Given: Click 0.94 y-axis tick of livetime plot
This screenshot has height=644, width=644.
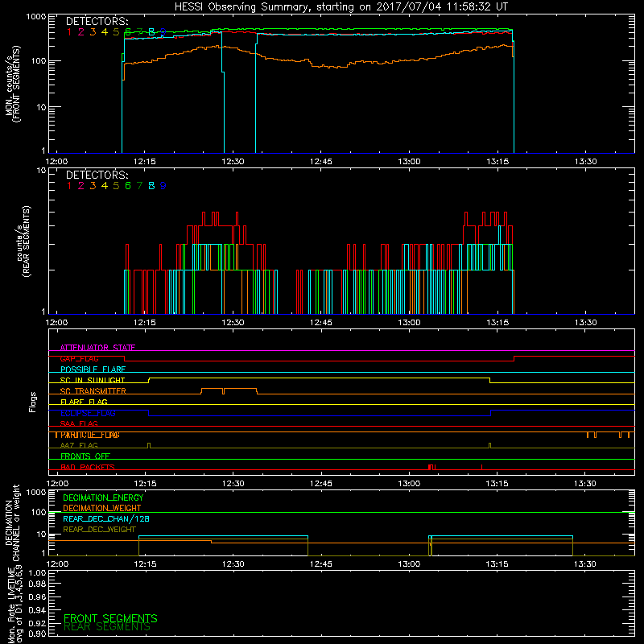Looking at the screenshot, I should coord(37,609).
